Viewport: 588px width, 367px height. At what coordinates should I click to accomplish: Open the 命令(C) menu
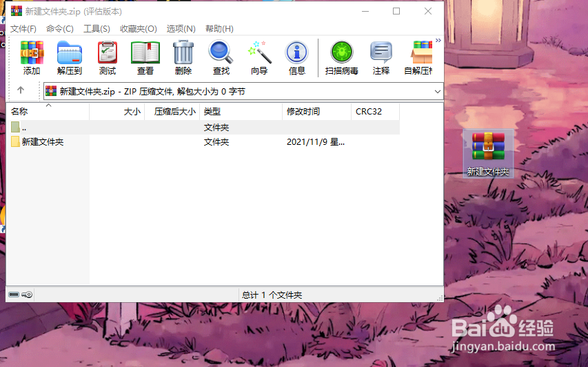(59, 29)
